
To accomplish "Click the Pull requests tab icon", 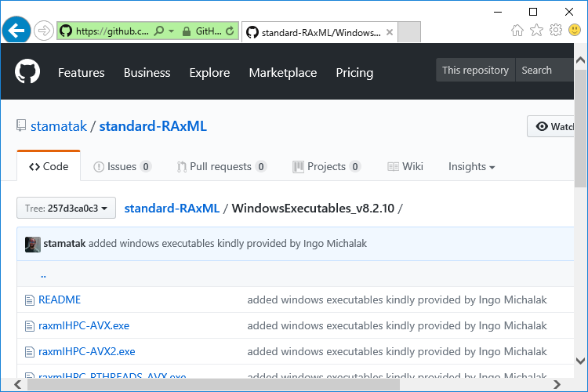I will click(x=182, y=166).
